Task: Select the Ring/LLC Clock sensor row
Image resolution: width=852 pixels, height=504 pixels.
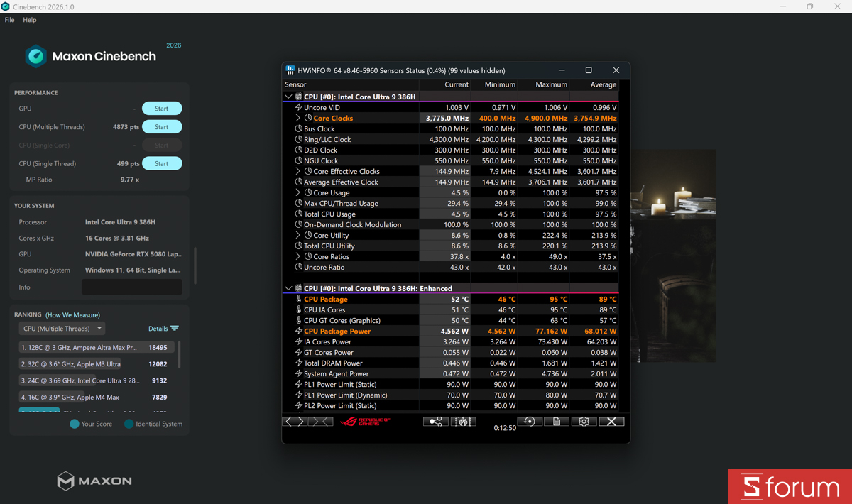Action: (x=450, y=139)
